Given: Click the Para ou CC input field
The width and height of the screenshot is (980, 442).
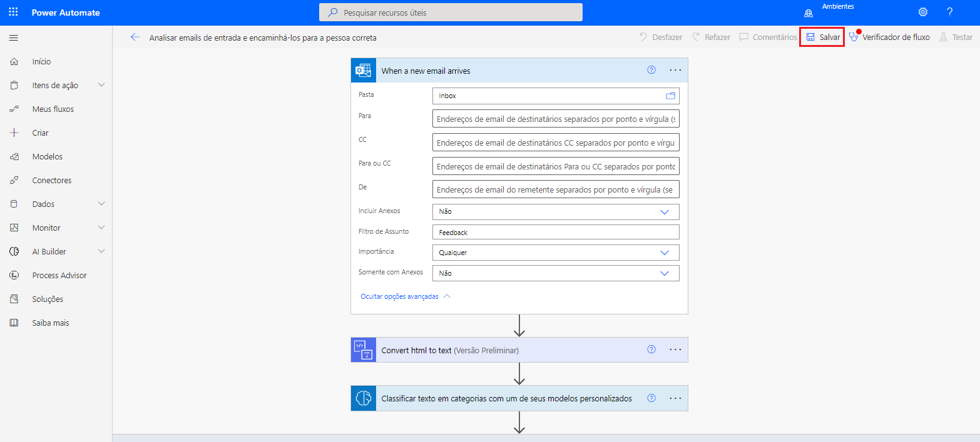Looking at the screenshot, I should 556,166.
